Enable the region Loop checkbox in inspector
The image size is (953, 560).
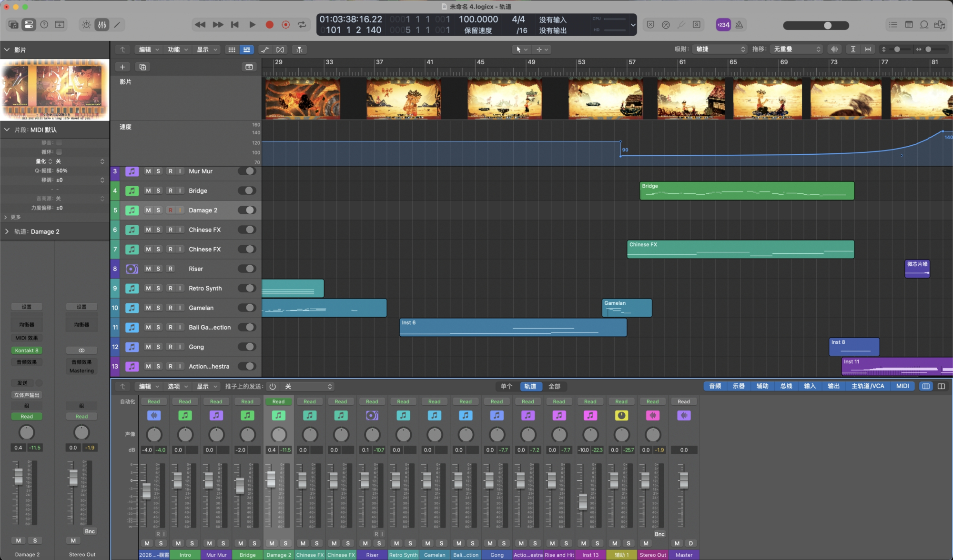point(59,152)
